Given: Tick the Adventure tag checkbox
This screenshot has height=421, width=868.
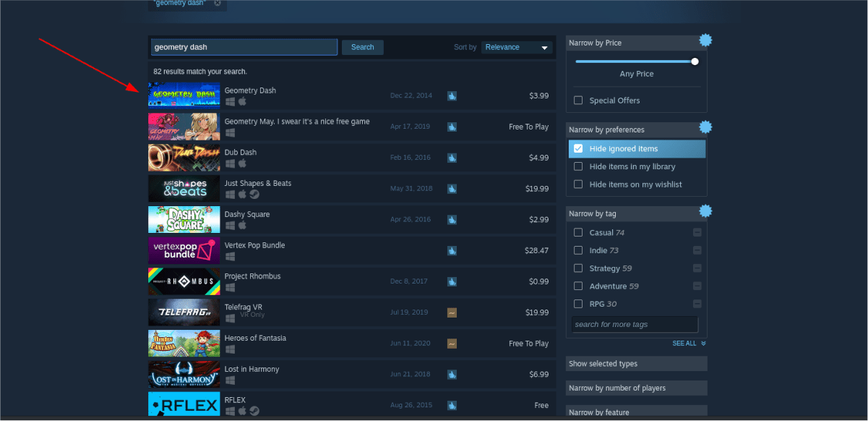Looking at the screenshot, I should coord(578,286).
